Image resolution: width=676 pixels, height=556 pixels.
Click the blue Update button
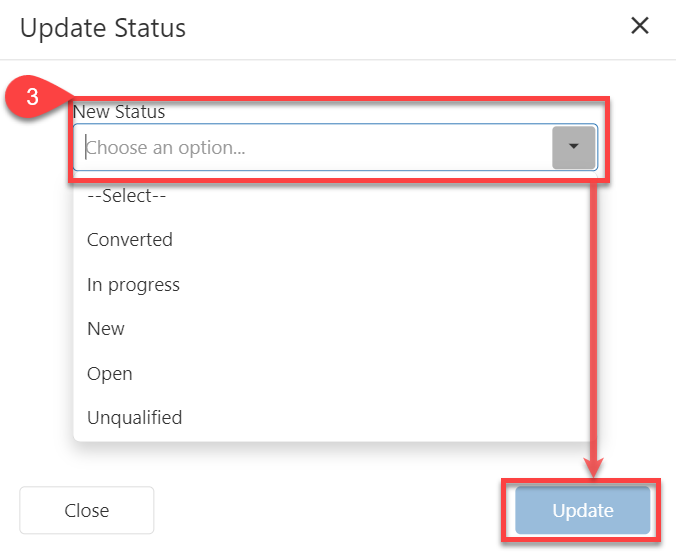583,511
